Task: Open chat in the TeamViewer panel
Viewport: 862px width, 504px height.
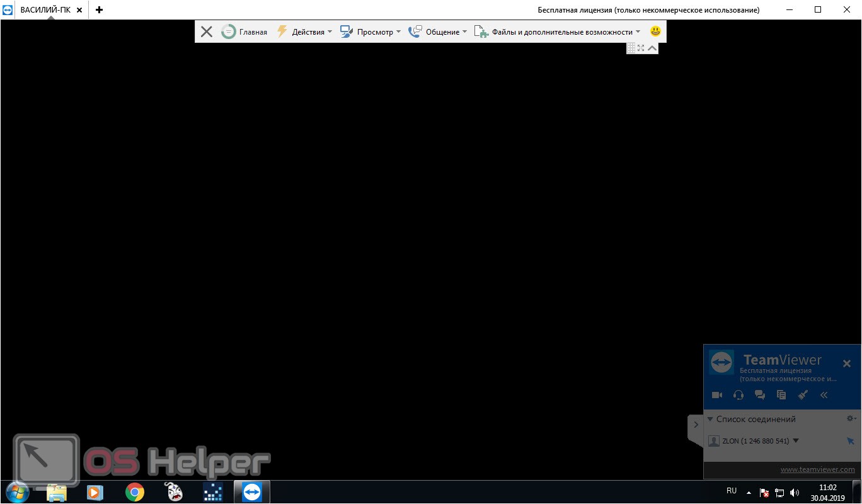Action: coord(760,395)
